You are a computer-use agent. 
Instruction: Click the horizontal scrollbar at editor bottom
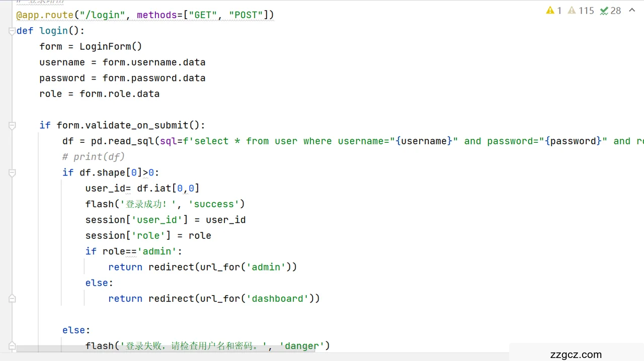pyautogui.click(x=166, y=348)
